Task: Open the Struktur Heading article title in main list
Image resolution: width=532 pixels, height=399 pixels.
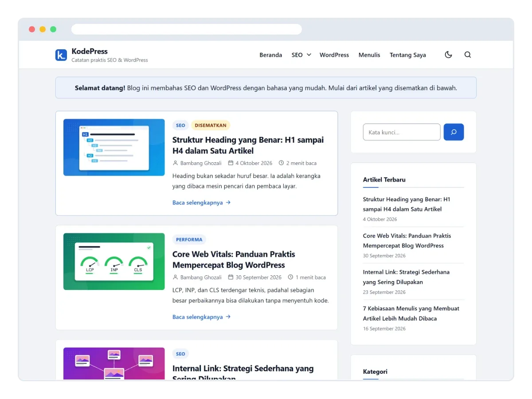Action: coord(248,145)
